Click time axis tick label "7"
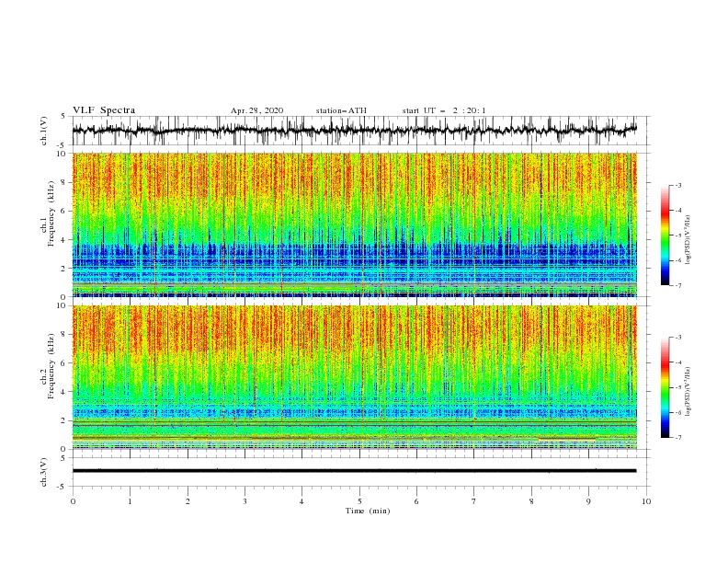 [474, 501]
